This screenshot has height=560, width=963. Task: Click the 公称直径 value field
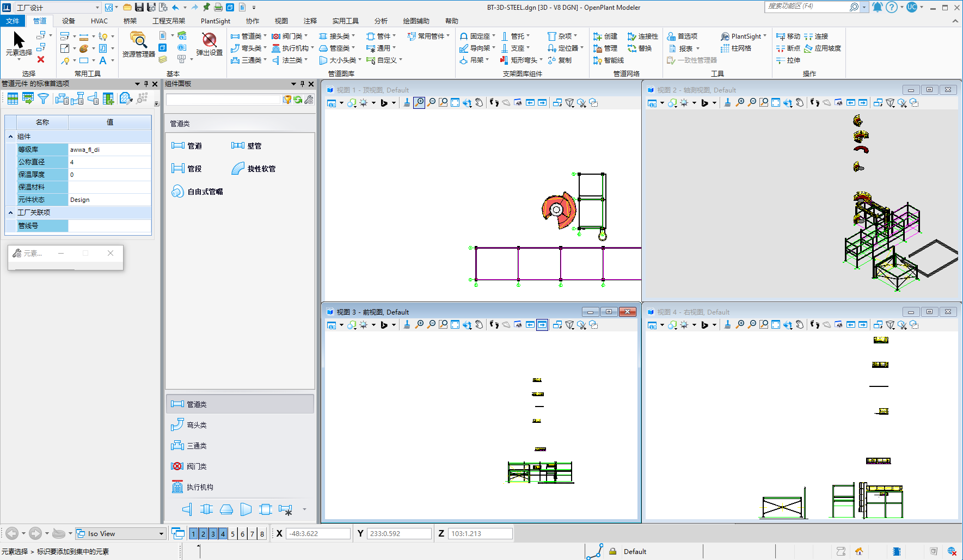[x=109, y=162]
